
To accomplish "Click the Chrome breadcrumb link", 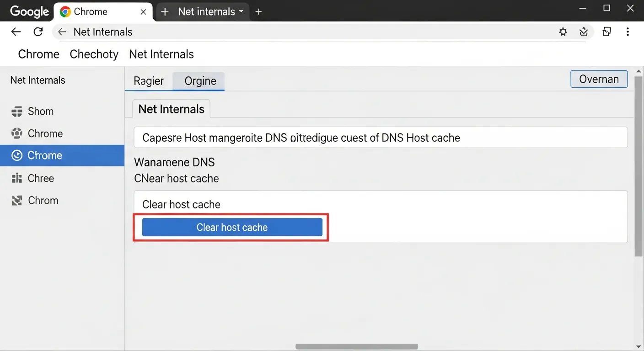I will 39,54.
